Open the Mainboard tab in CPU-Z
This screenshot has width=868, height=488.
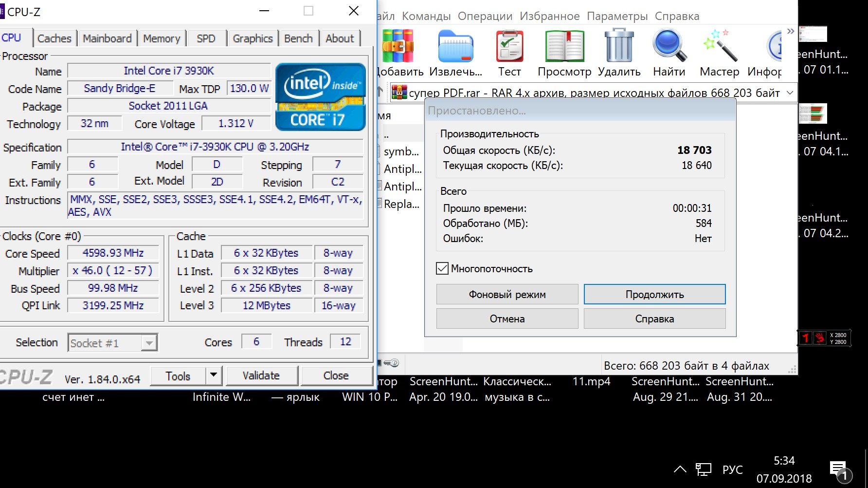(107, 38)
